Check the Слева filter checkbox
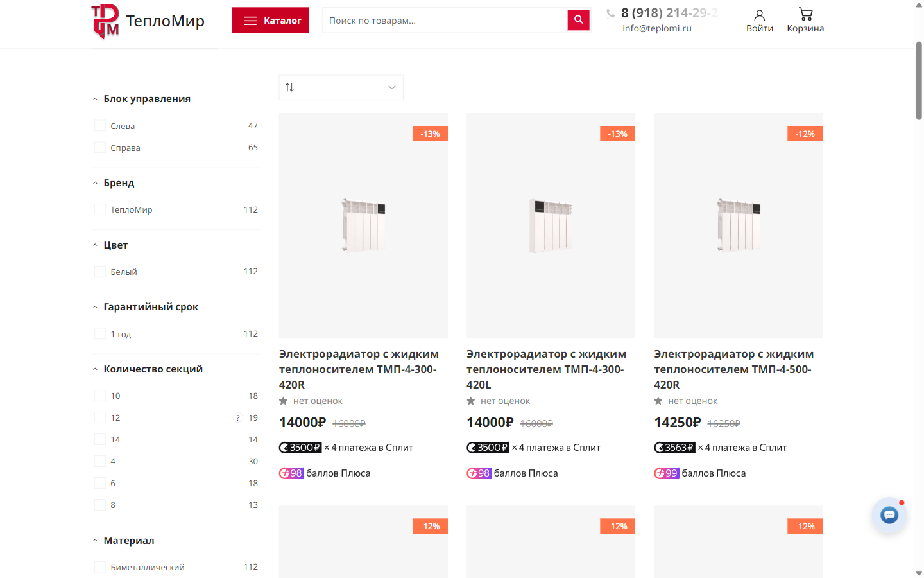The image size is (924, 578). pyautogui.click(x=100, y=126)
